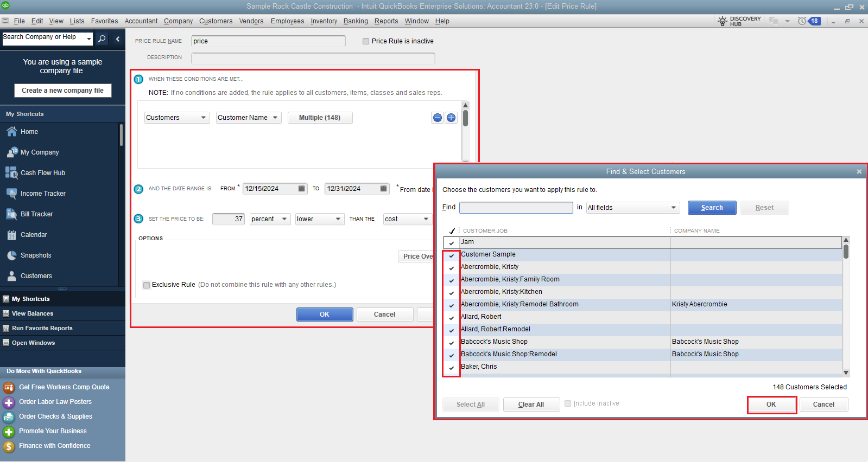This screenshot has height=462, width=868.
Task: Open the Calendar shortcut icon
Action: (11, 235)
